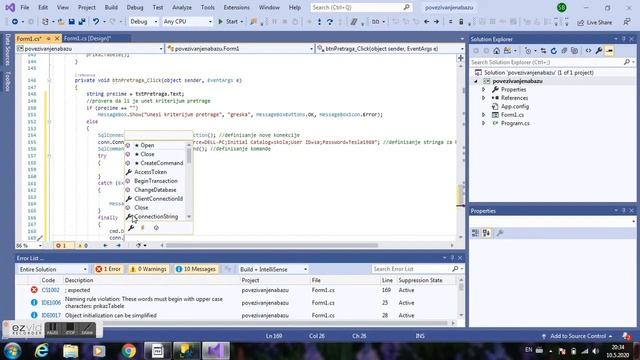
Task: Open File Explorer from the taskbar
Action: click(71, 351)
